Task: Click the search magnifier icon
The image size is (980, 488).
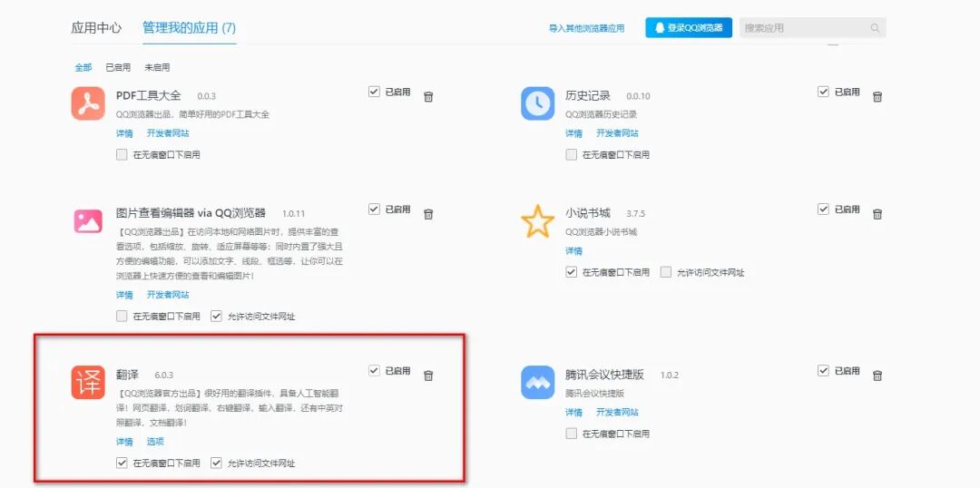Action: pos(875,28)
